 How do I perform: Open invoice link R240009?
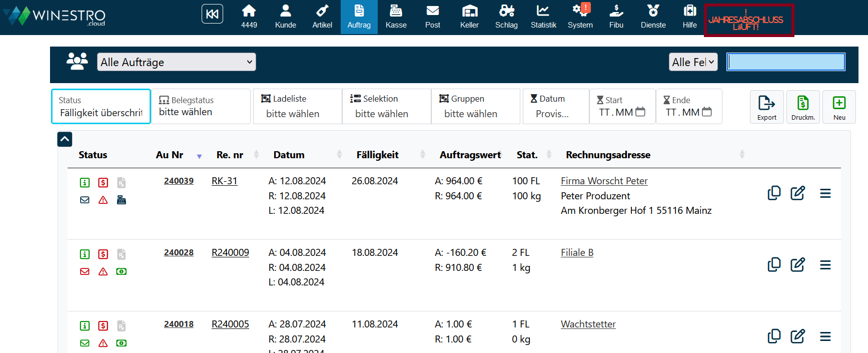[230, 253]
